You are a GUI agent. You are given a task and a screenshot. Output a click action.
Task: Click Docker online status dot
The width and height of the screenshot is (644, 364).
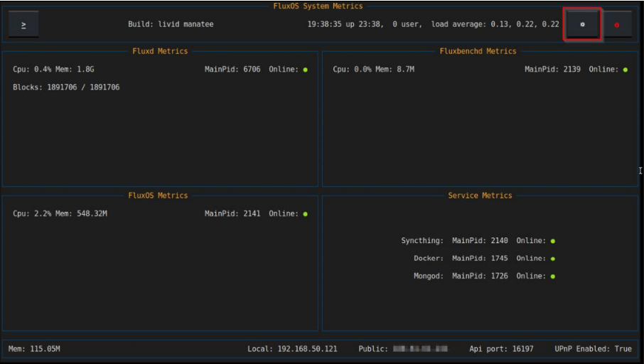coord(552,259)
